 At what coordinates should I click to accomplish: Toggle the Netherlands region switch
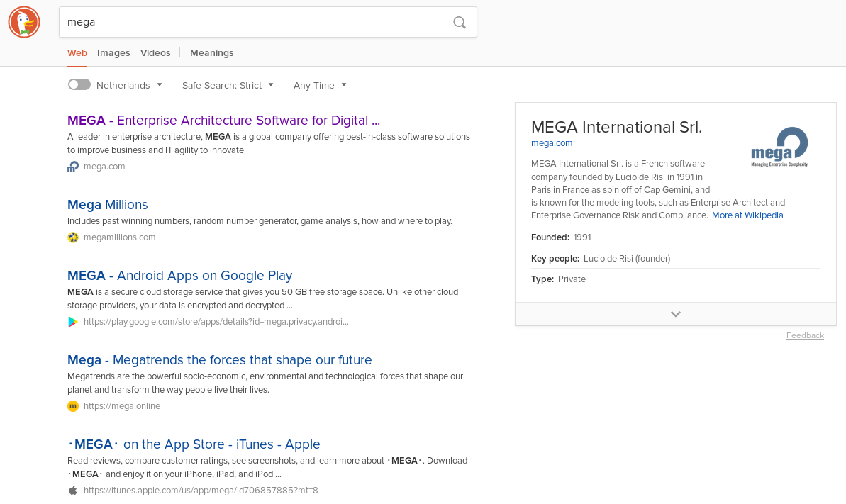coord(79,85)
